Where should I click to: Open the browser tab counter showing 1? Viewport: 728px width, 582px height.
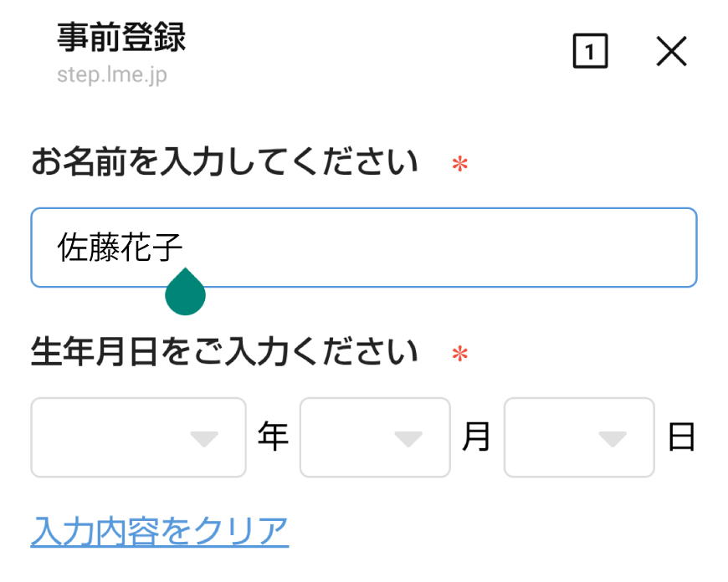coord(590,52)
